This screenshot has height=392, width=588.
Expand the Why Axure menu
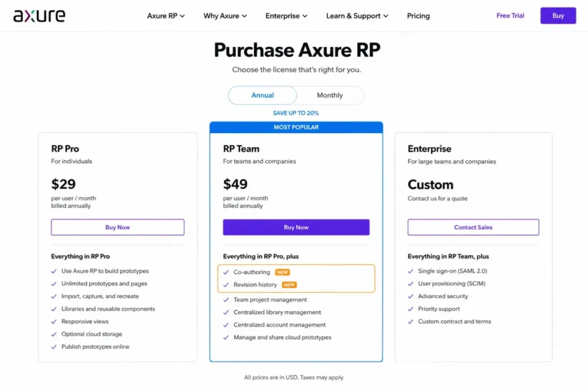[225, 15]
